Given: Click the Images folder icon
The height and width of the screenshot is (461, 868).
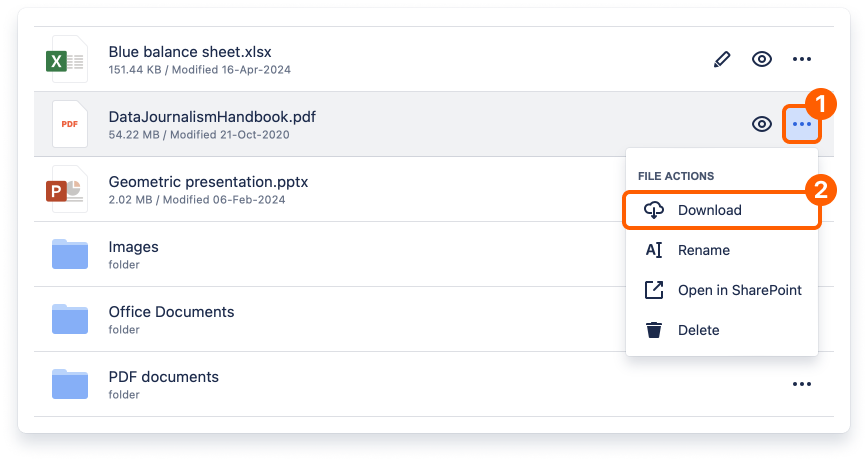Looking at the screenshot, I should pyautogui.click(x=70, y=255).
